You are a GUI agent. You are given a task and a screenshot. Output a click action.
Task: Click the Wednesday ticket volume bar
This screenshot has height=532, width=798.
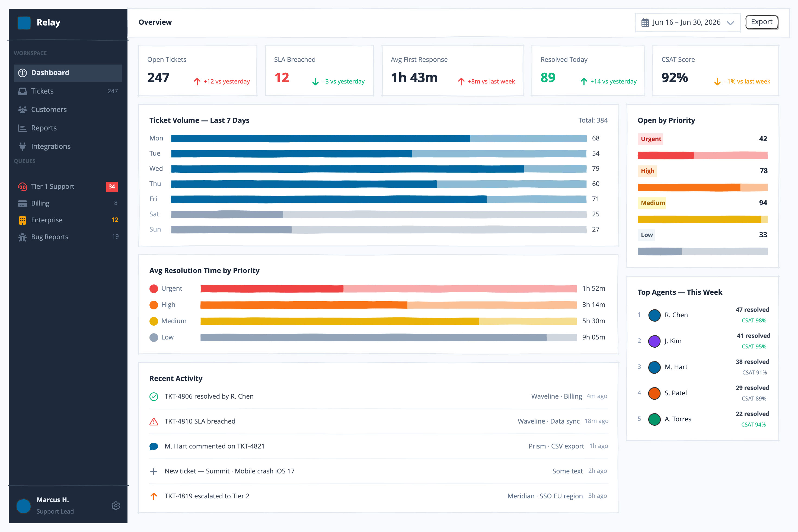379,169
